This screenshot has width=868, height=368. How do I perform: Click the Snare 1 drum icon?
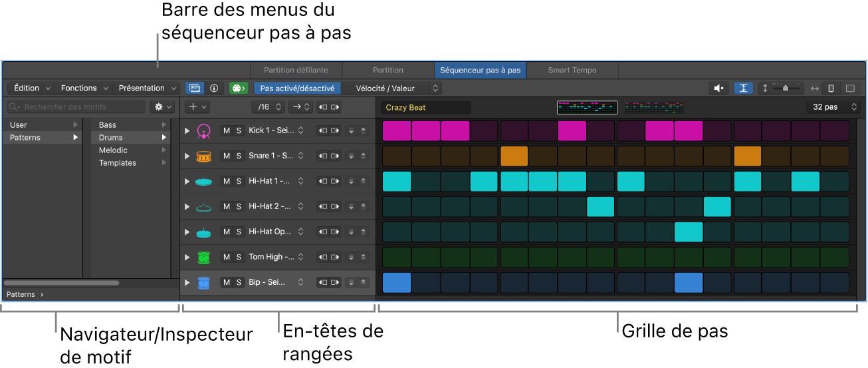(203, 156)
